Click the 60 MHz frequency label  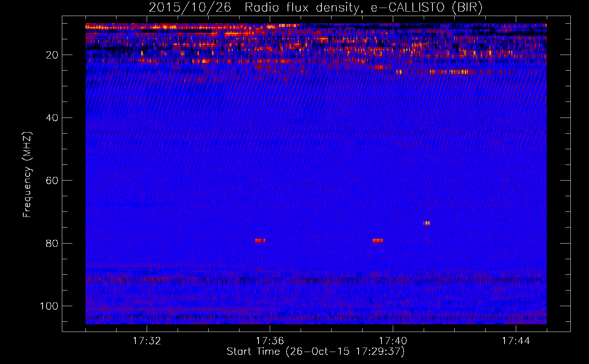[52, 181]
